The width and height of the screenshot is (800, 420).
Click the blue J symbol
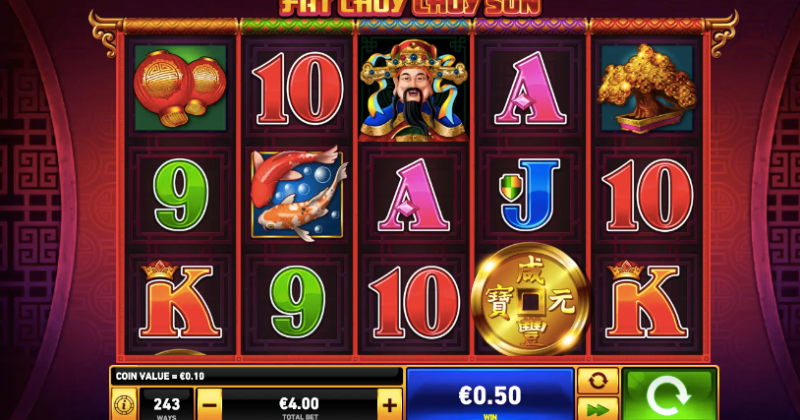(530, 194)
